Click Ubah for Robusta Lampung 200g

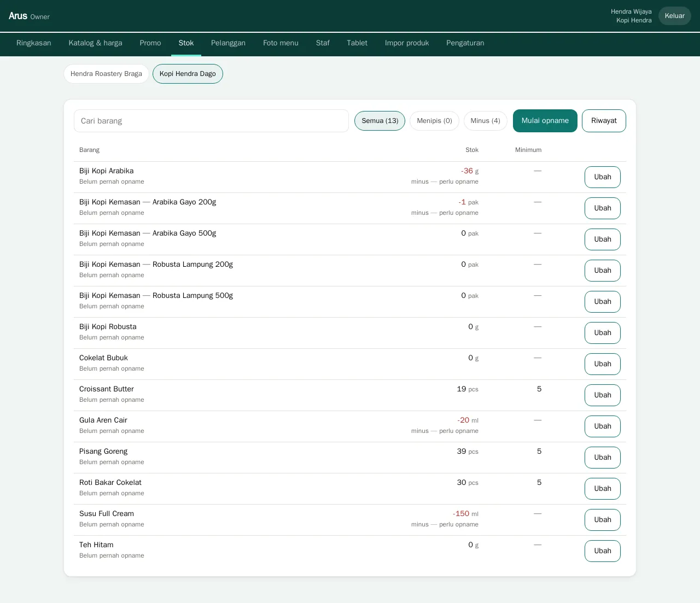(x=603, y=271)
